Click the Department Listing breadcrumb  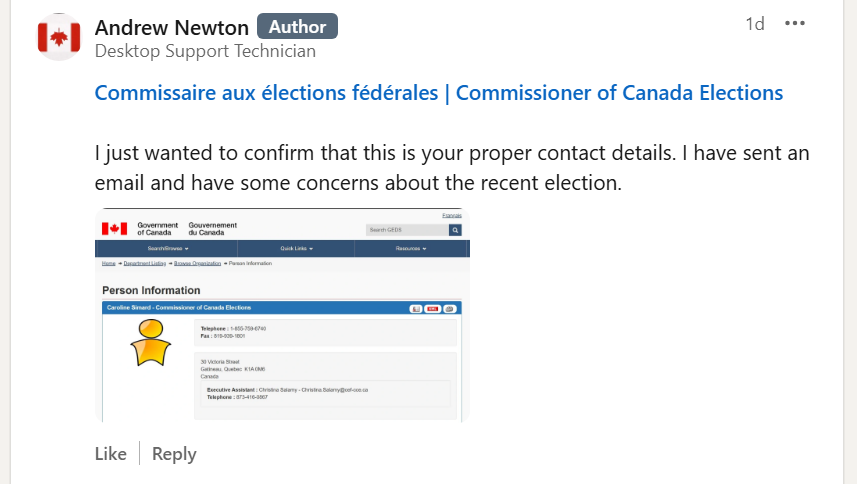145,263
